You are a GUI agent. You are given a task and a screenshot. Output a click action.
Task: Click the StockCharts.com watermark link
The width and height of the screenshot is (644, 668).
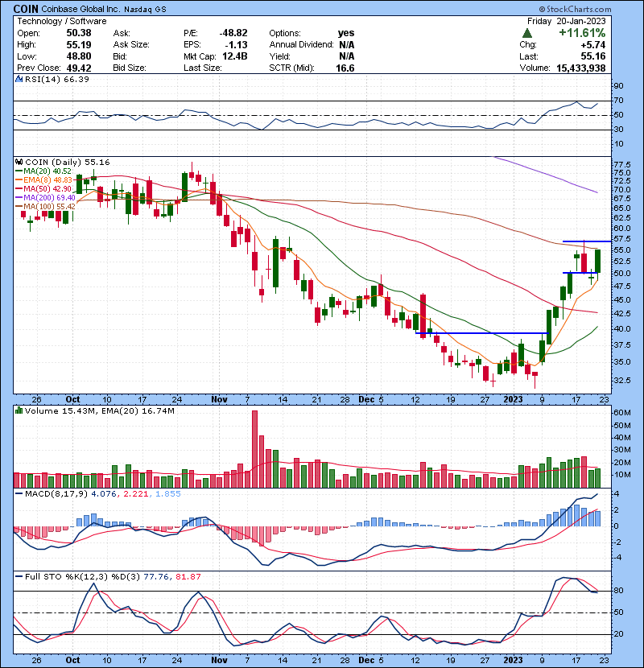(x=575, y=9)
